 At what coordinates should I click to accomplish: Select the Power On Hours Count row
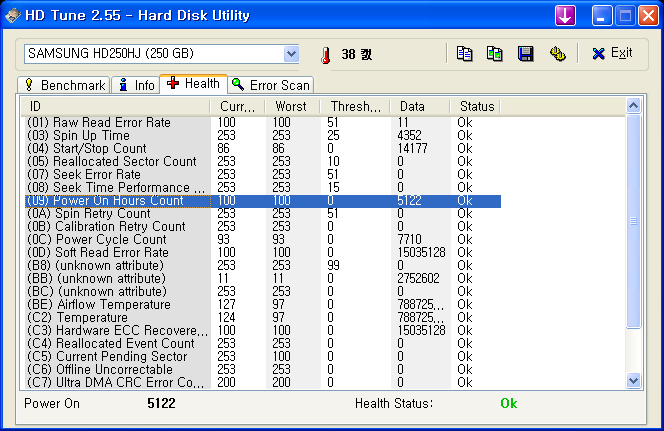pyautogui.click(x=263, y=201)
